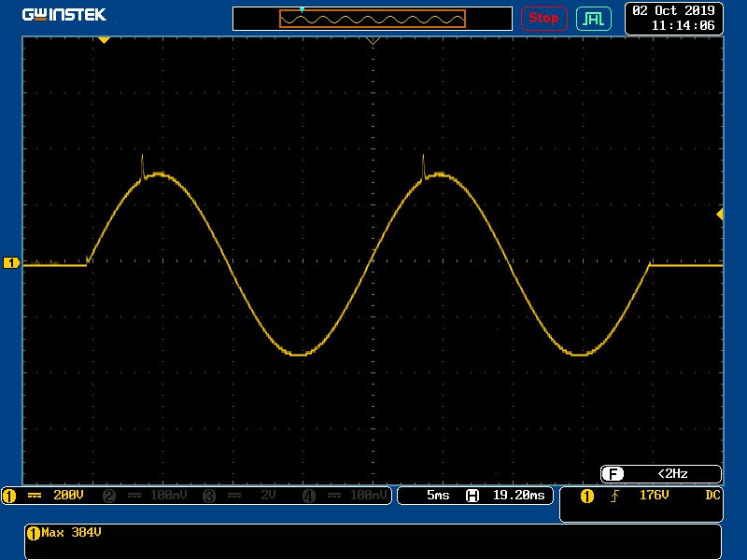Select the orange trigger position marker at top
This screenshot has height=560, width=747.
104,40
